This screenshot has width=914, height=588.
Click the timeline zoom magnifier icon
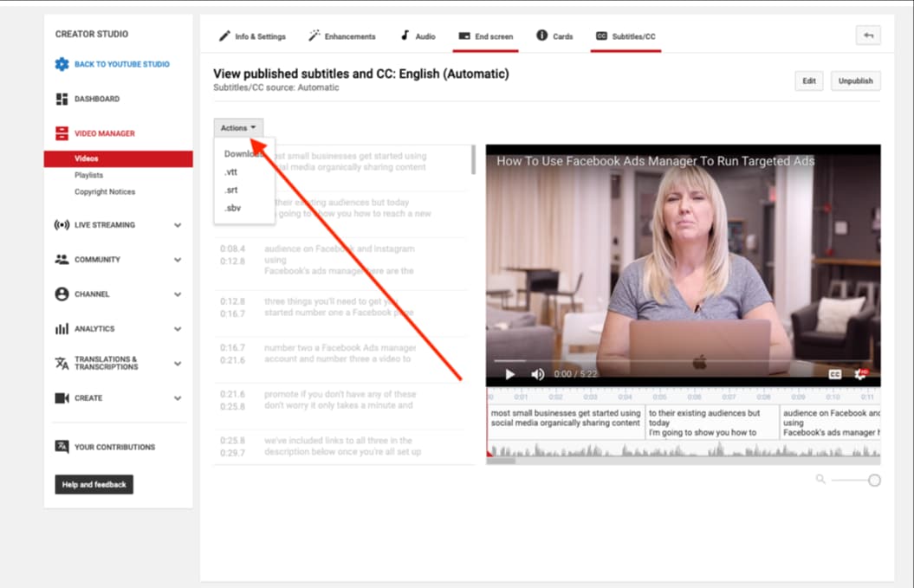pos(820,480)
